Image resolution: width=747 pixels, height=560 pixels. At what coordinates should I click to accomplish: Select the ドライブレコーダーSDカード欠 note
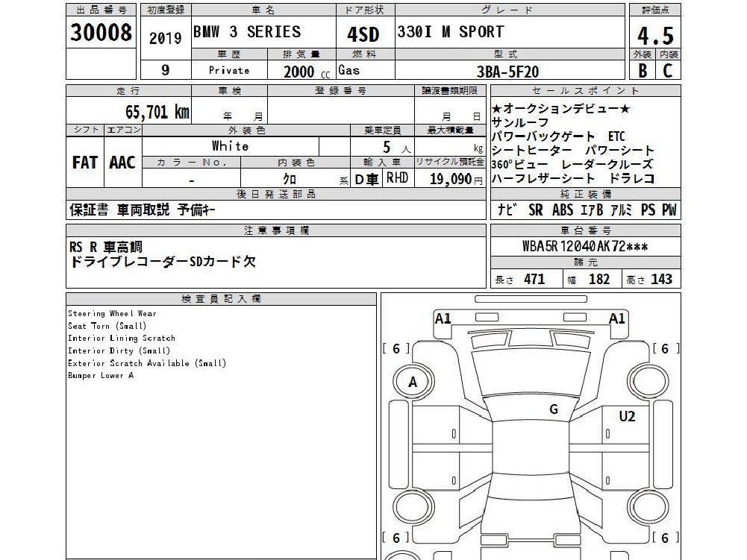[163, 262]
